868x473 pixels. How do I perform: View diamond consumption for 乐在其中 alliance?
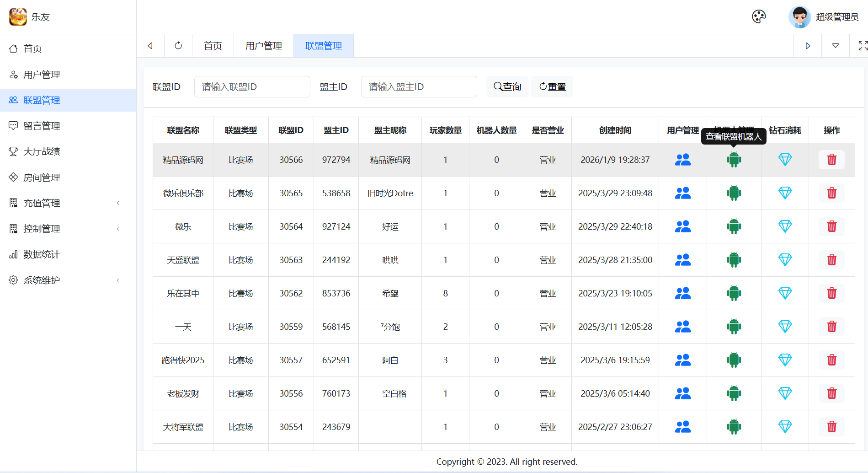click(x=785, y=293)
